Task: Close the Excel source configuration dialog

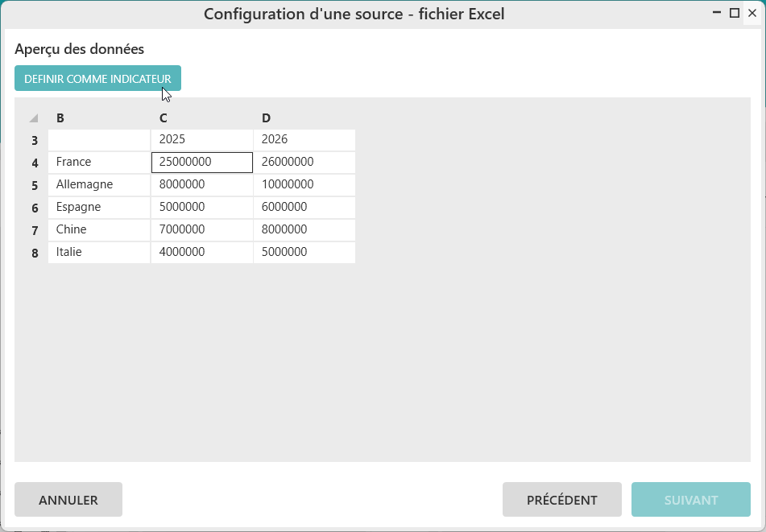Action: pos(752,13)
